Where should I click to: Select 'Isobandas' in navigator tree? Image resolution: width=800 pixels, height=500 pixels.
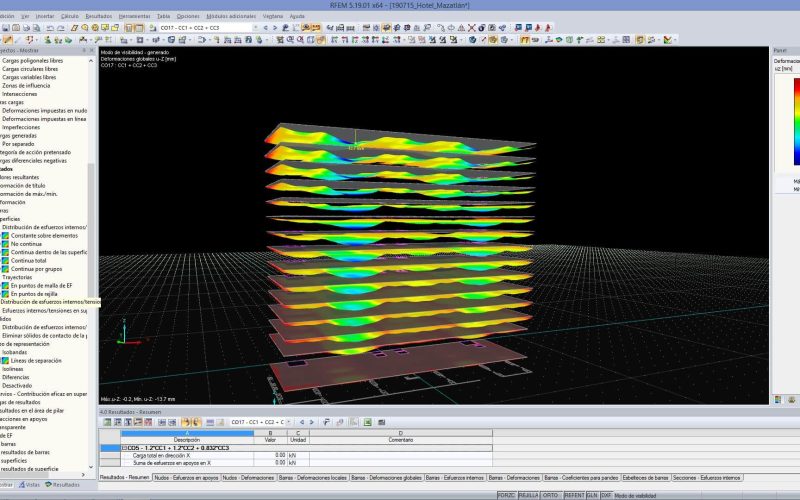pos(14,352)
